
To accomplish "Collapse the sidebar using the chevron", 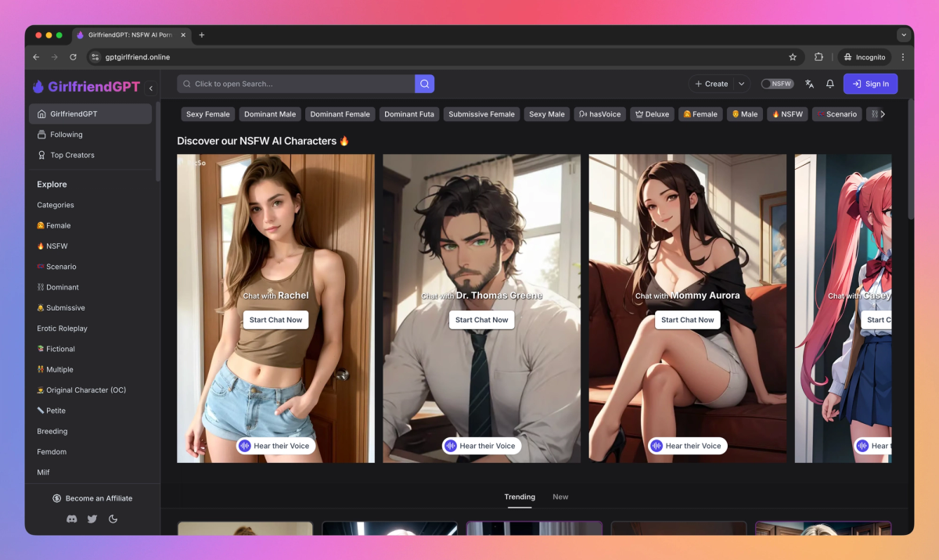I will 151,88.
